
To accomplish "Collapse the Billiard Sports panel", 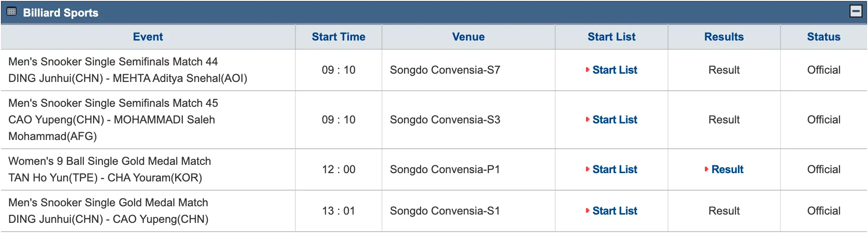I will click(856, 12).
